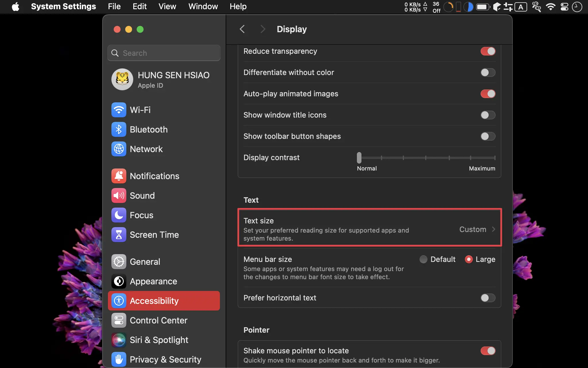Enable Prefer horizontal text toggle
The image size is (588, 368).
click(488, 298)
